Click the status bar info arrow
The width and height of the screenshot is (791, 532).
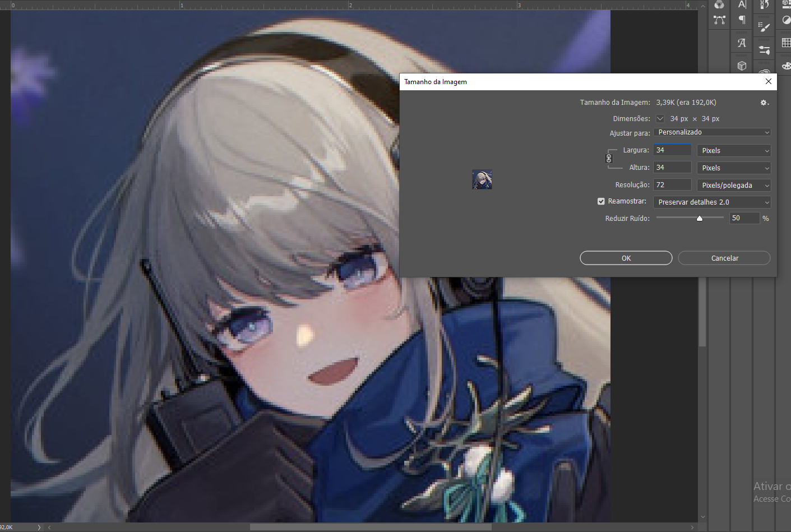click(39, 527)
